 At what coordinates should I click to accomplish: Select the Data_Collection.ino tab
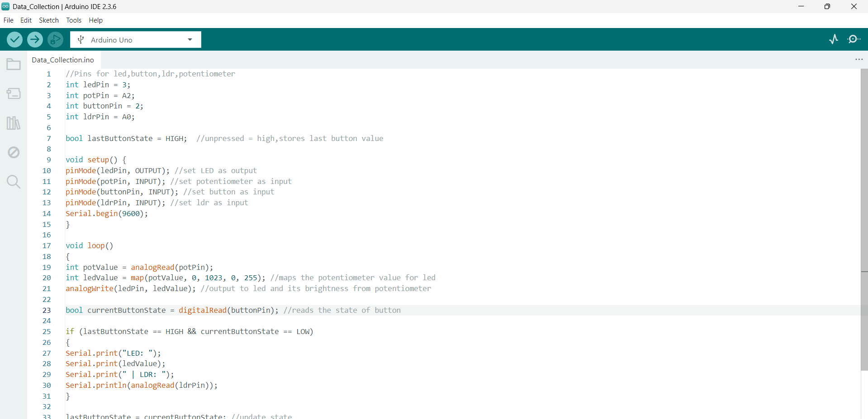click(x=63, y=60)
